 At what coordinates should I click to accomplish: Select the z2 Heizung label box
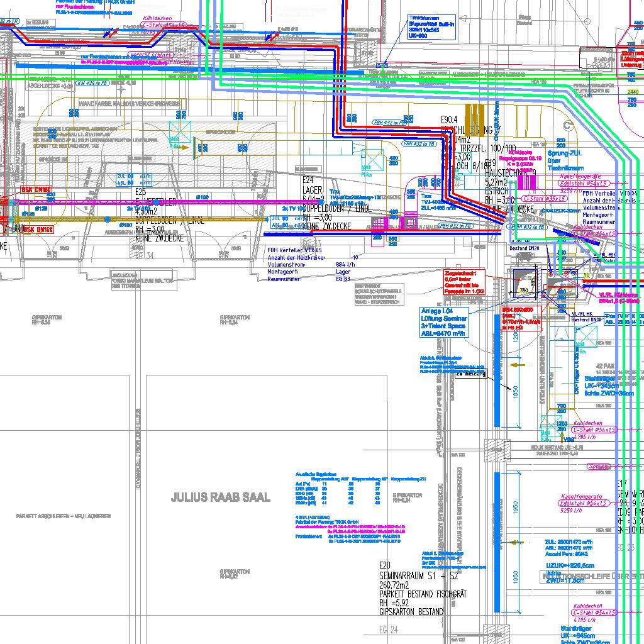[471, 374]
